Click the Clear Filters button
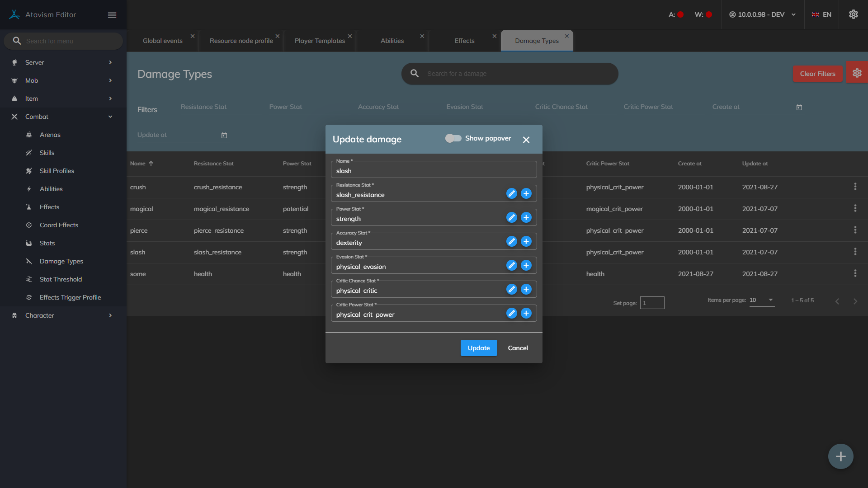Screen dimensions: 868x488 (817, 74)
